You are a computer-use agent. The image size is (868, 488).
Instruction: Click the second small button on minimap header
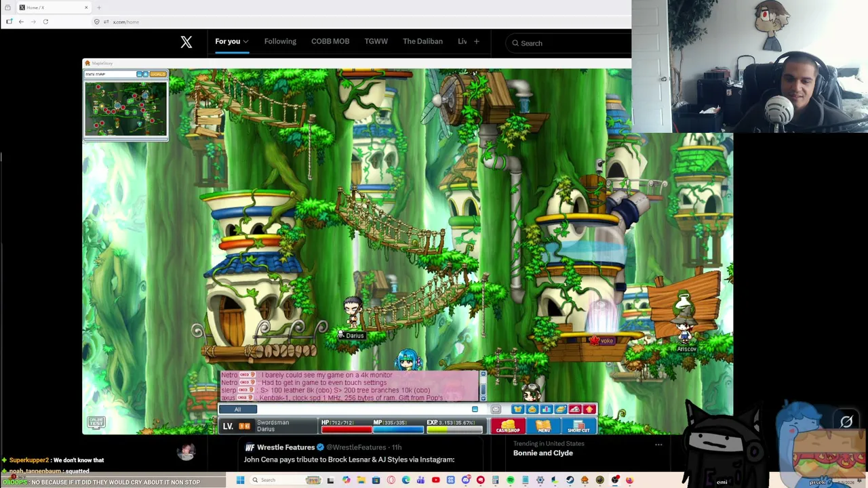[145, 74]
